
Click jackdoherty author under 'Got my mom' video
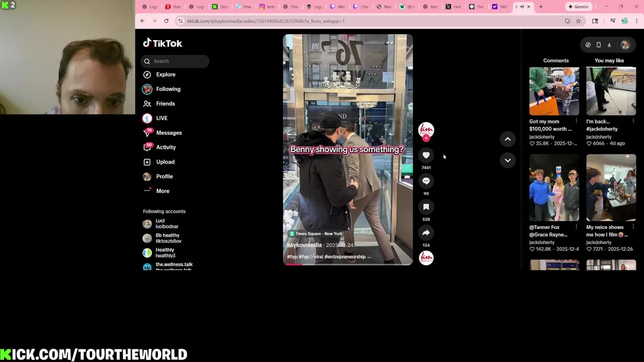[x=542, y=137]
